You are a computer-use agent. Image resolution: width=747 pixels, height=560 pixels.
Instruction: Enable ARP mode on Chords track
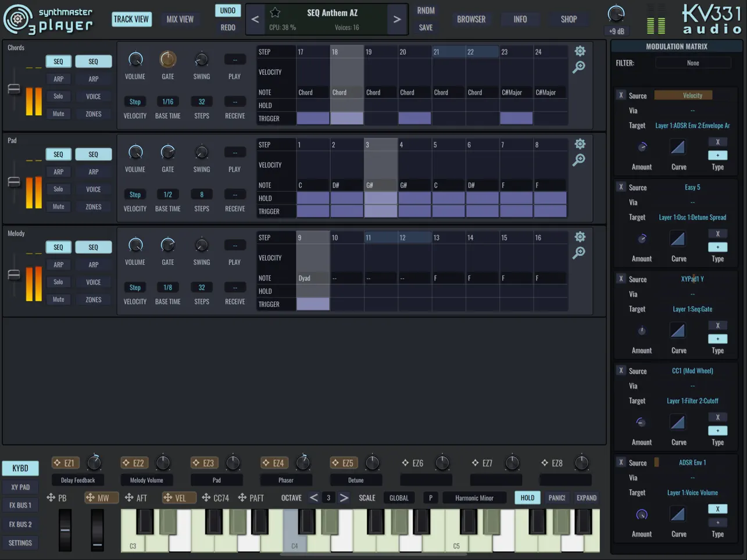click(x=58, y=79)
